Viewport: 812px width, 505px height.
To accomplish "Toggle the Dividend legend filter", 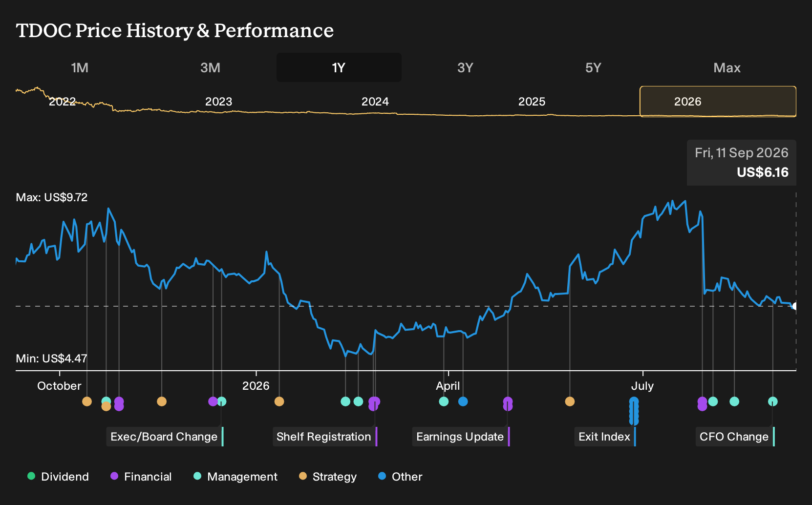I will [58, 477].
